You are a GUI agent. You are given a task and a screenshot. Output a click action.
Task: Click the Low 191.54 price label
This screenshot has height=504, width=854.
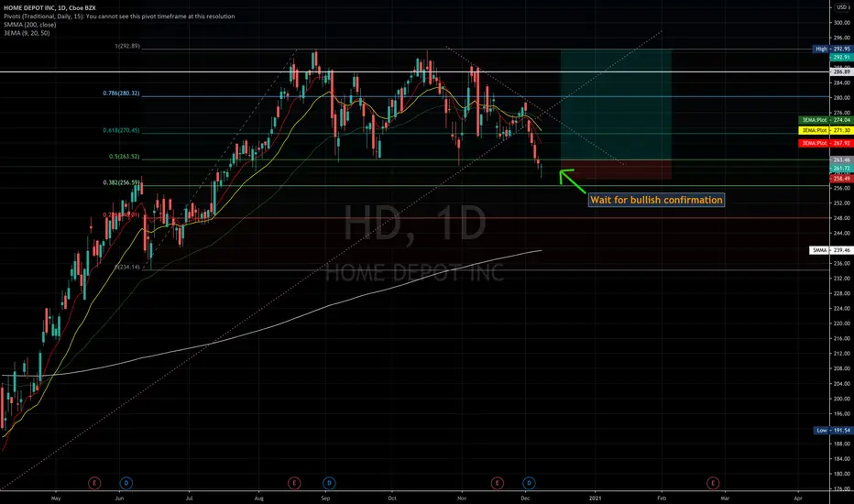pos(833,431)
